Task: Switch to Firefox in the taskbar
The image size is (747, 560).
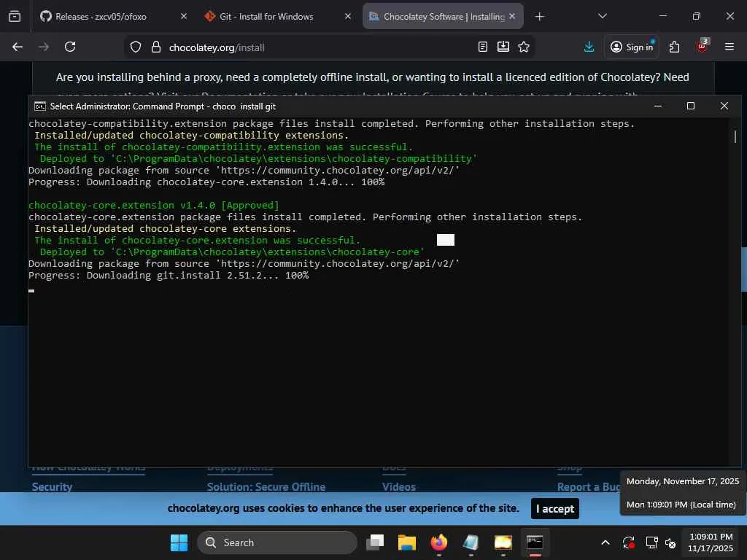Action: (x=438, y=542)
